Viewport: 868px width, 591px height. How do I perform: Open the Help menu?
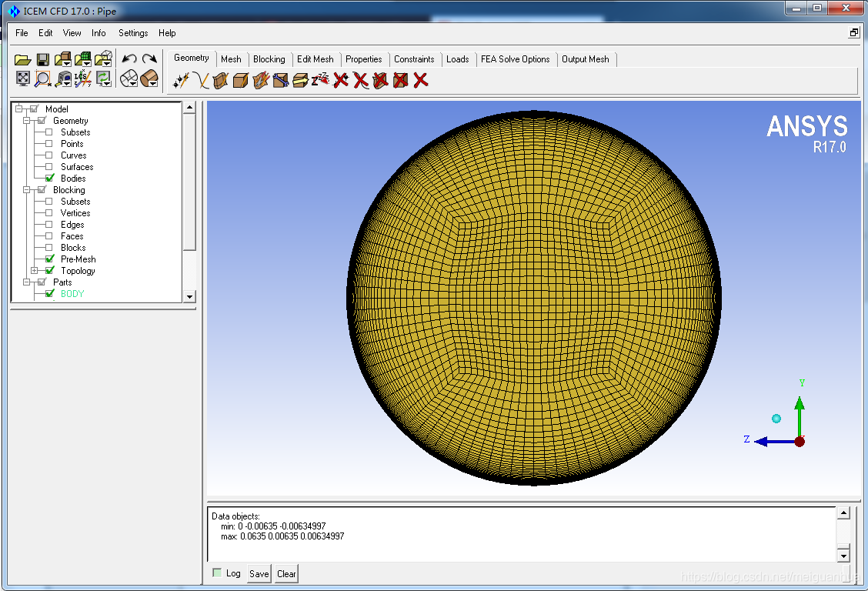pyautogui.click(x=167, y=33)
